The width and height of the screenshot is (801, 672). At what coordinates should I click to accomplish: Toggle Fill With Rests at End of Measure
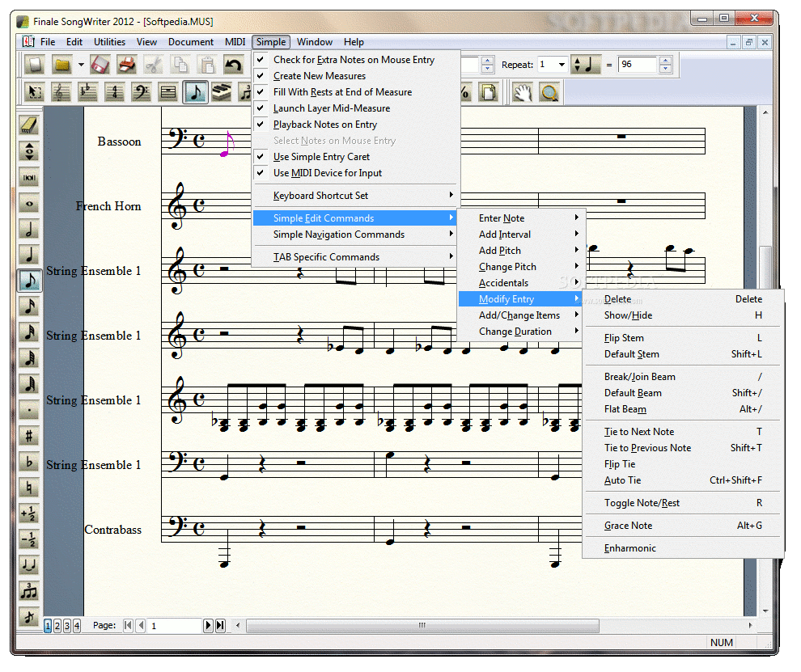point(357,92)
